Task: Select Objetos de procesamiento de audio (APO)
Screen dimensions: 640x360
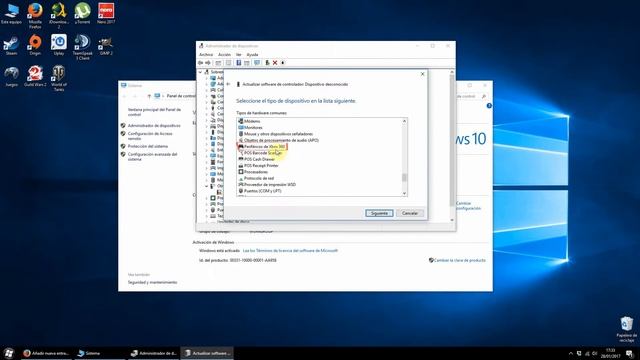Action: [x=281, y=140]
